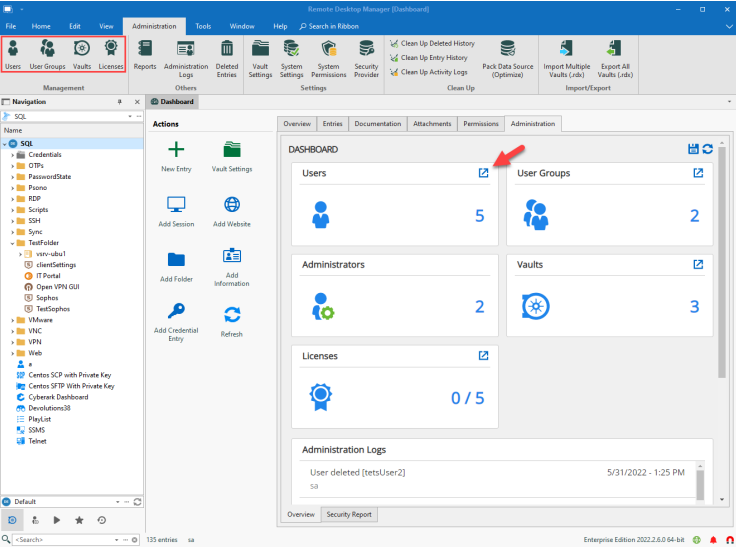Click Clean Up Entry History
This screenshot has width=736, height=553.
coord(429,58)
